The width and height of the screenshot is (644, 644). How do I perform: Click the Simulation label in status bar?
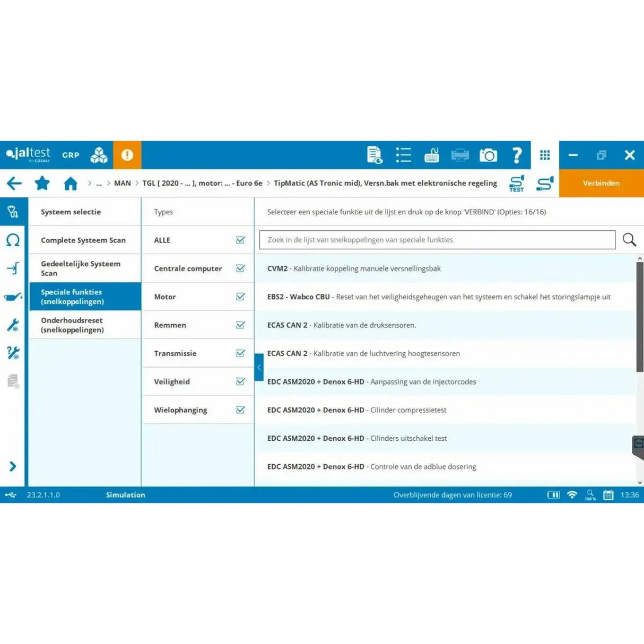click(125, 495)
